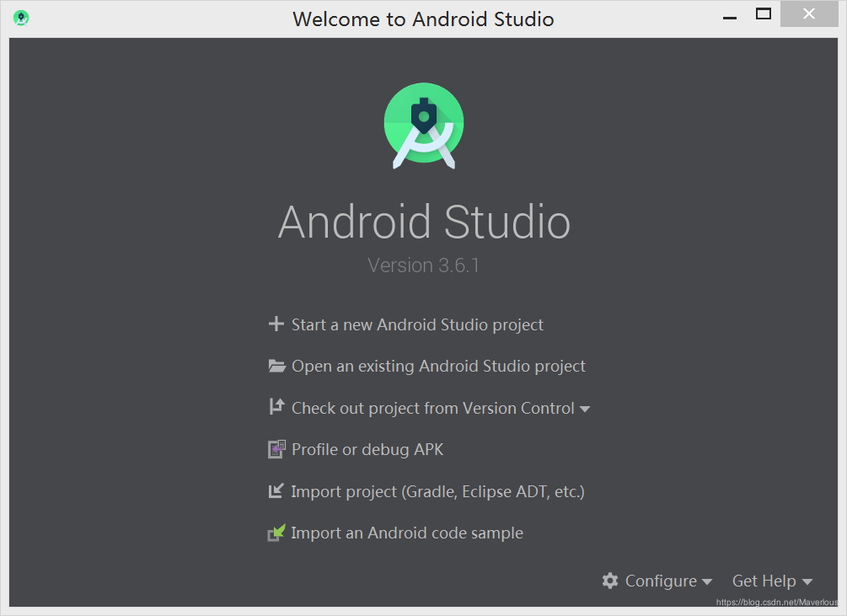Click the plus icon for new project
Screen dimensions: 847x616
pos(276,324)
